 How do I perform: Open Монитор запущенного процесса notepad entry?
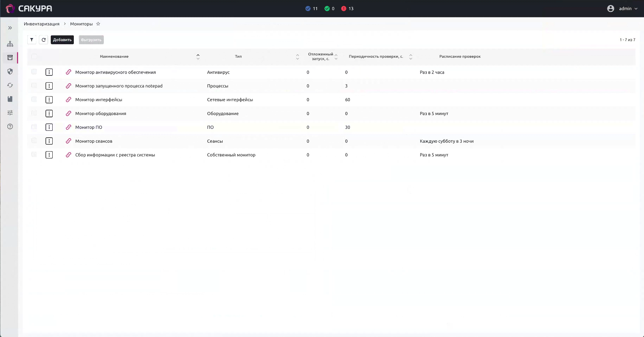coord(119,86)
